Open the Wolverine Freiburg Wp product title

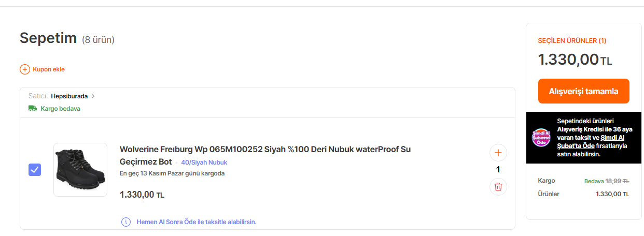[265, 155]
